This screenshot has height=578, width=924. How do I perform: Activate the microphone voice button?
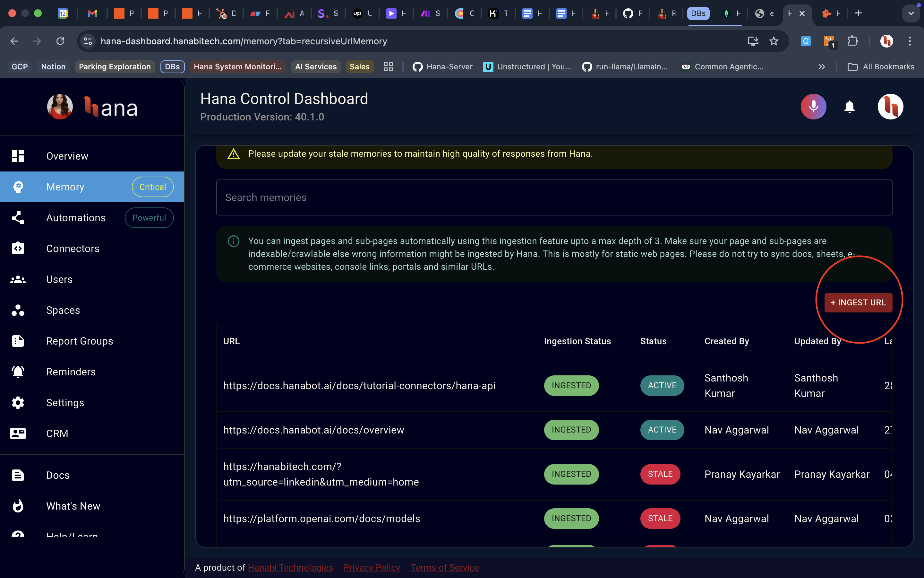click(813, 107)
